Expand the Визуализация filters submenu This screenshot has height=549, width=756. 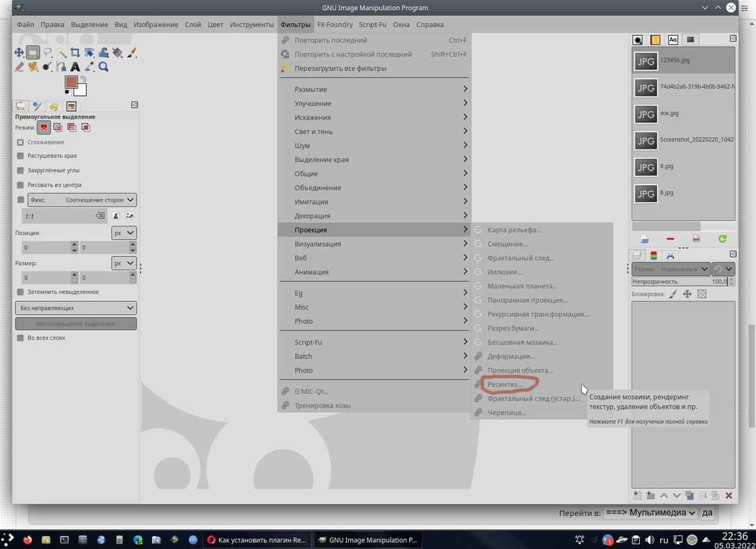tap(374, 244)
